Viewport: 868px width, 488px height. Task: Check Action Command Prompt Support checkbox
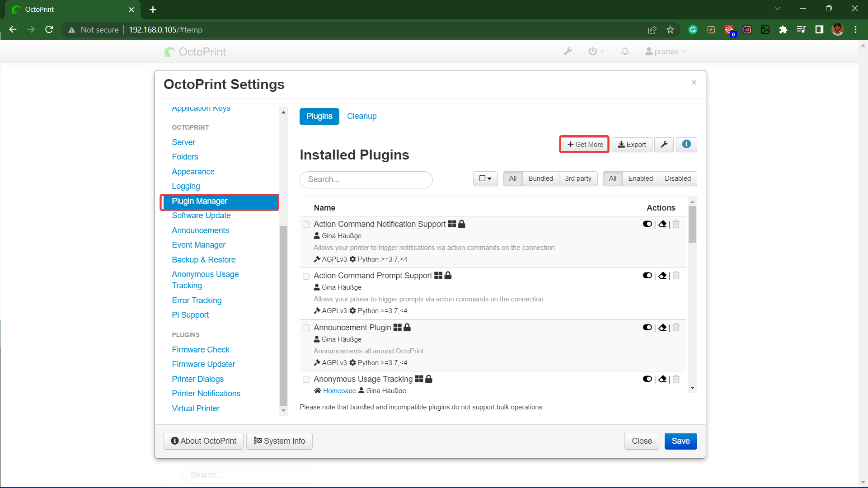click(x=306, y=276)
